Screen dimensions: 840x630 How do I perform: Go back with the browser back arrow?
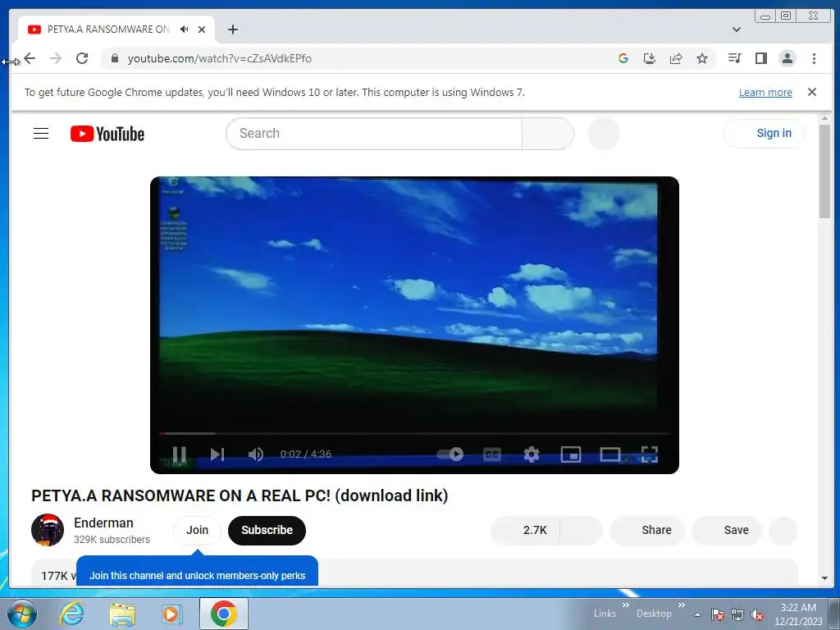(x=30, y=58)
